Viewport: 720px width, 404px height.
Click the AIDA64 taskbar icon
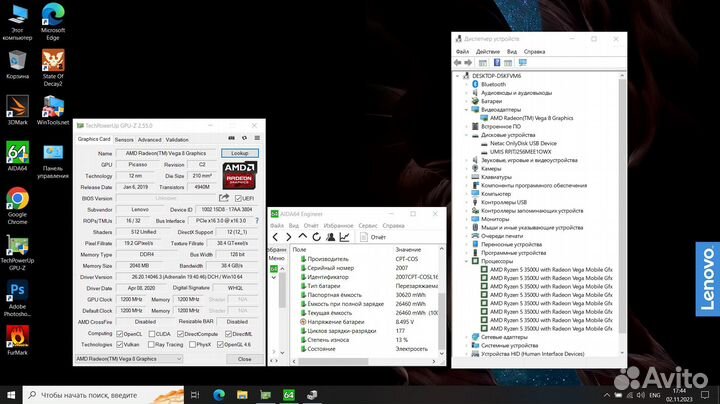coord(289,395)
